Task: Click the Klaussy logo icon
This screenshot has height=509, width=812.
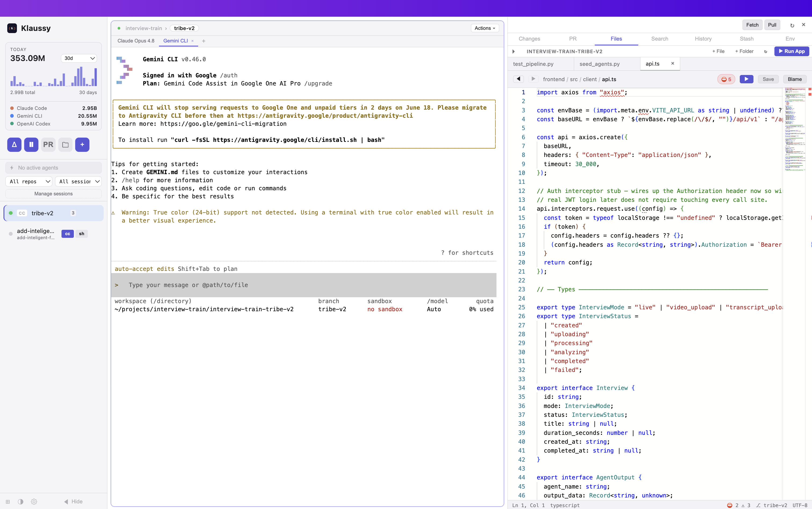Action: tap(12, 28)
